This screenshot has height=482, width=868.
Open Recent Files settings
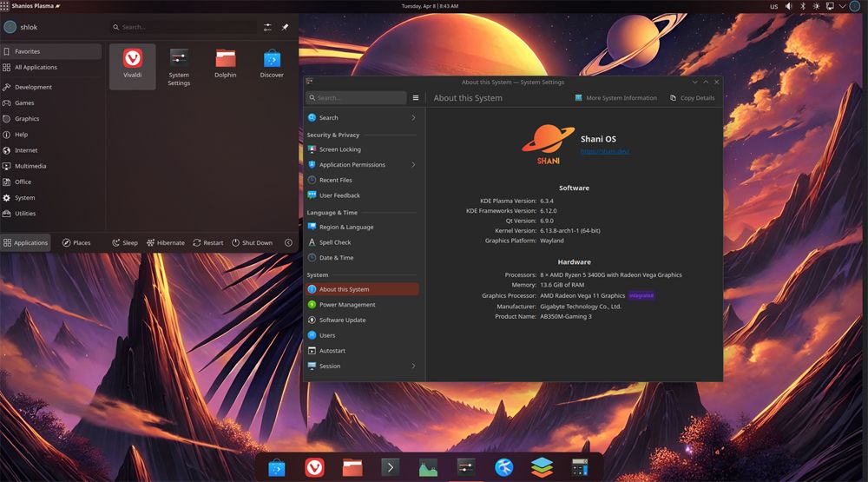362,180
